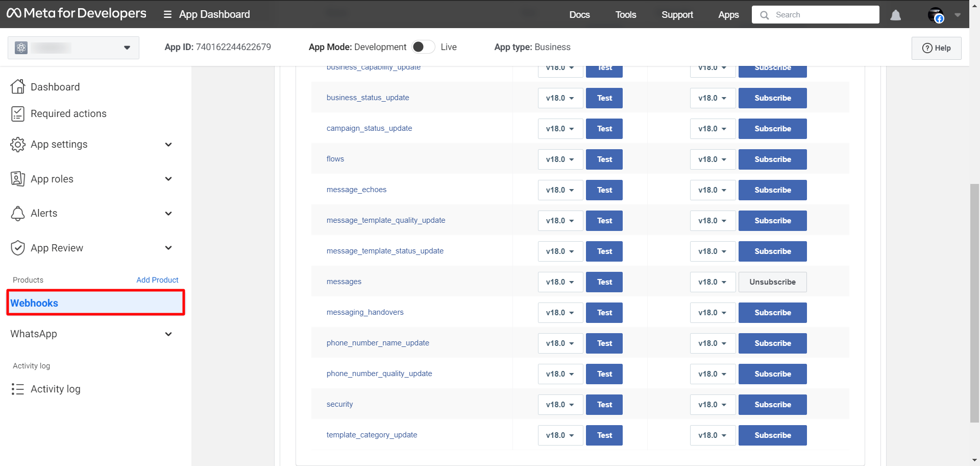Open the Docs menu in top bar
This screenshot has width=980, height=466.
(579, 15)
